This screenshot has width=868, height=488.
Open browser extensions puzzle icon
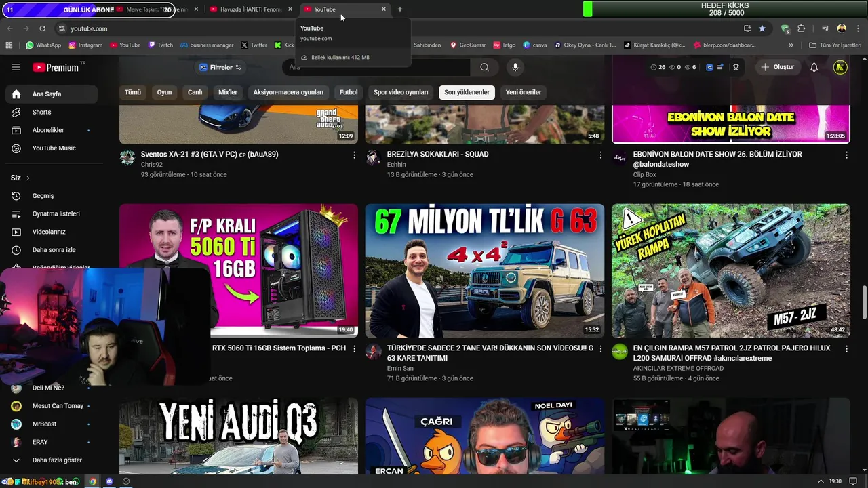[801, 28]
